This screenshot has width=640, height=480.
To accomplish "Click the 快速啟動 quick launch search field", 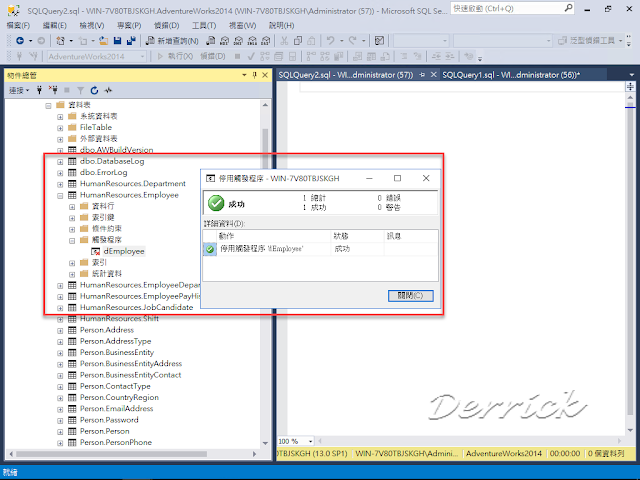I will pos(507,8).
